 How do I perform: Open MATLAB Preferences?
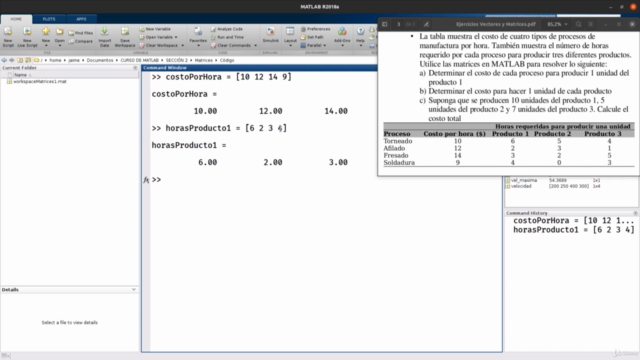316,29
